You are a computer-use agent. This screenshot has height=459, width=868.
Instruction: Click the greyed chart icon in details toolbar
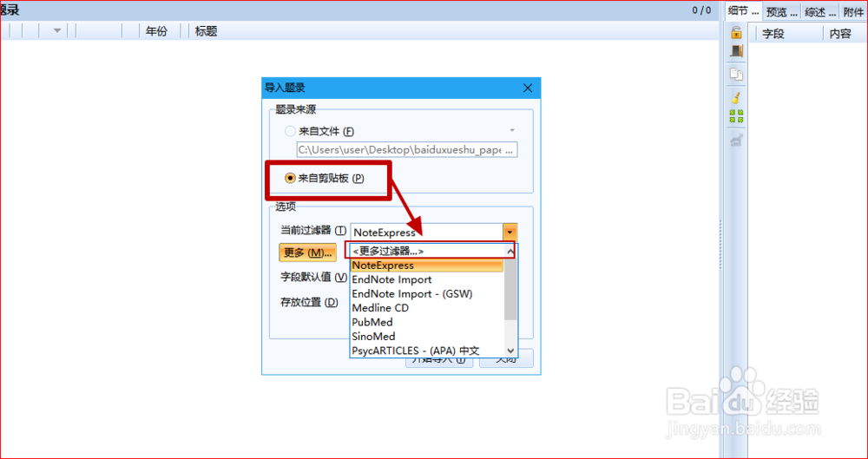pos(736,141)
